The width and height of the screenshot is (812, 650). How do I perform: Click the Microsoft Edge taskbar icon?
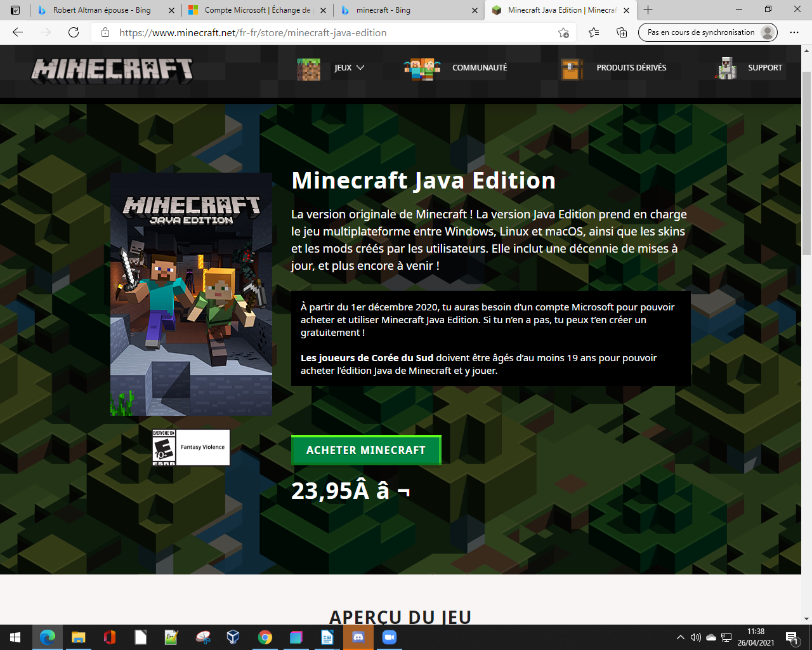(x=48, y=637)
